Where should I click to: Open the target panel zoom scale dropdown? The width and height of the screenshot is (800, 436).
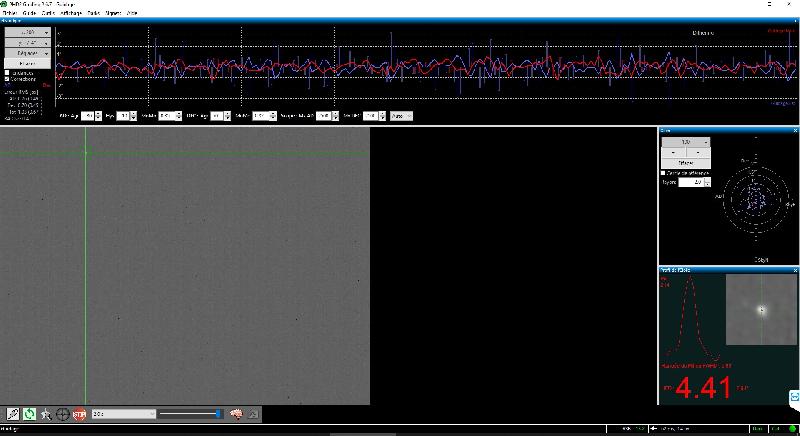point(686,142)
